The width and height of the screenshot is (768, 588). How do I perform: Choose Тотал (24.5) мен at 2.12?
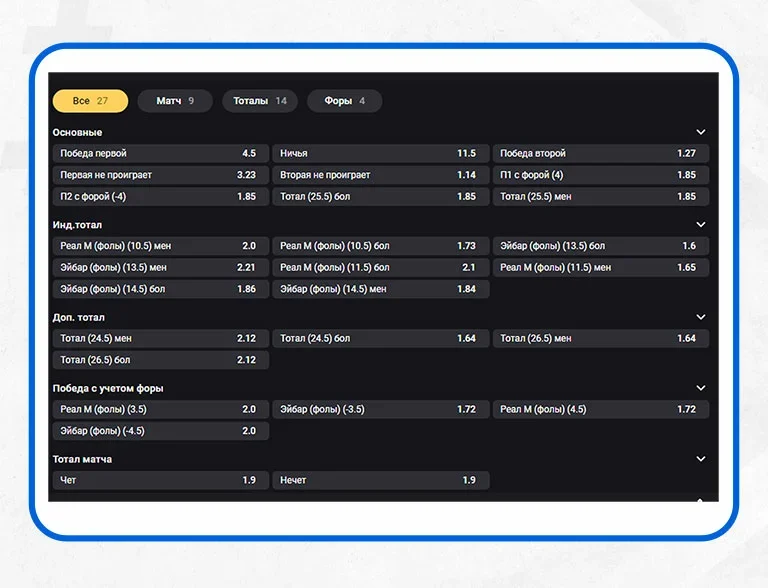click(161, 339)
